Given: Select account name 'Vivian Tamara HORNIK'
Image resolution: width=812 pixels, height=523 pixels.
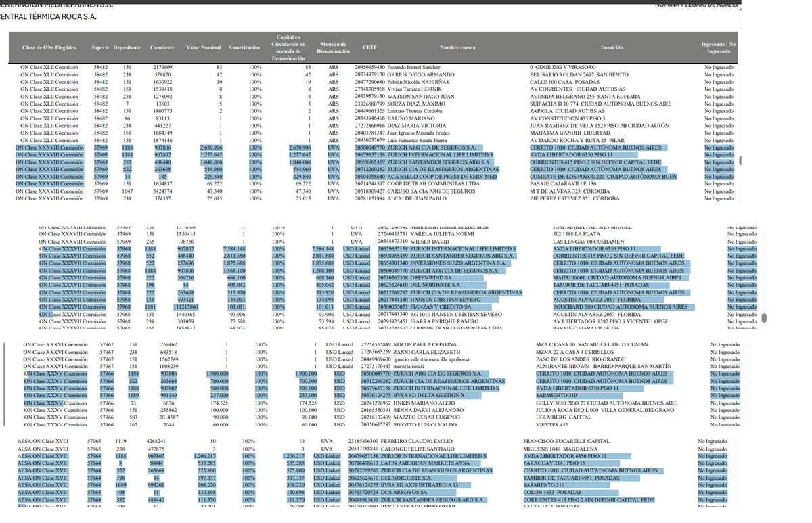Looking at the screenshot, I should pyautogui.click(x=414, y=89).
